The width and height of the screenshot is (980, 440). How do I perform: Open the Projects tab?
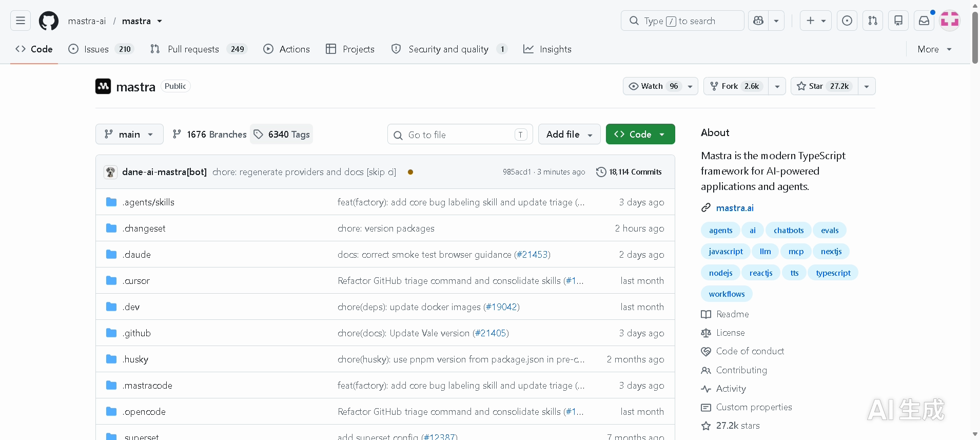click(350, 49)
